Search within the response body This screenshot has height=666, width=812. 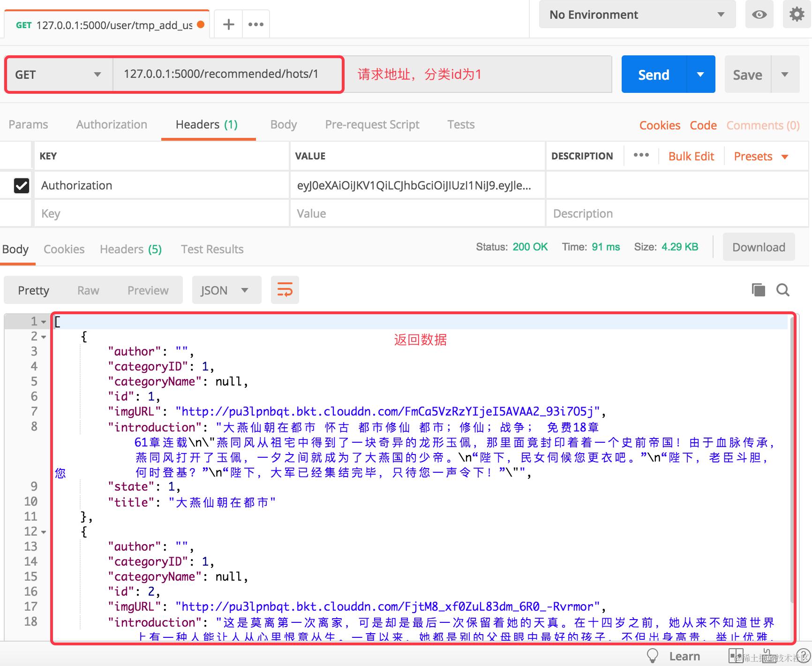(x=783, y=290)
